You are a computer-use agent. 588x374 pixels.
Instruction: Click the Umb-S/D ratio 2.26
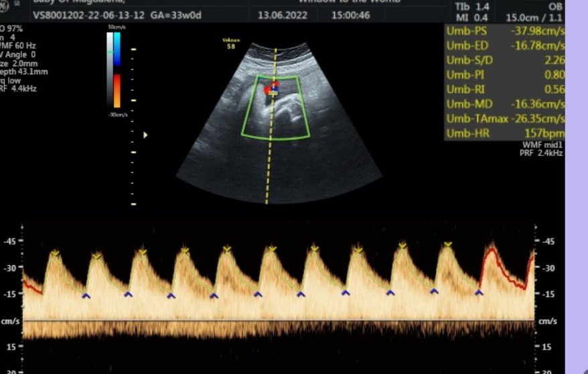[x=555, y=60]
